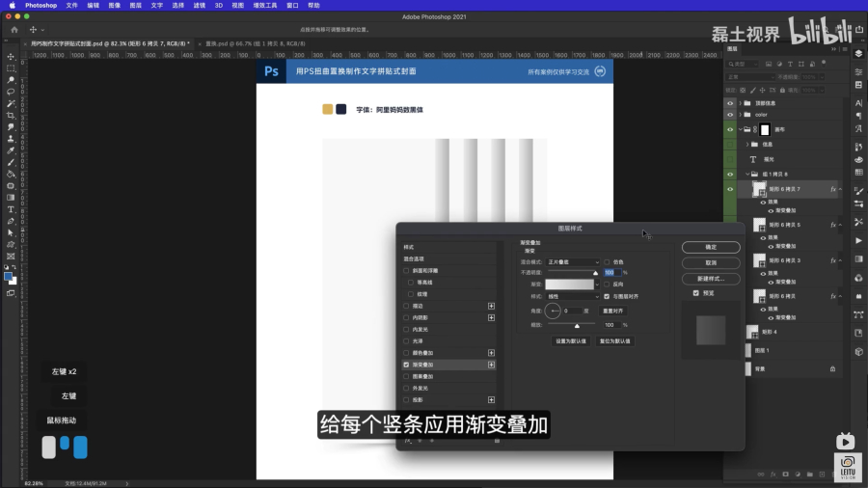Open the 编辑 menu

point(93,5)
